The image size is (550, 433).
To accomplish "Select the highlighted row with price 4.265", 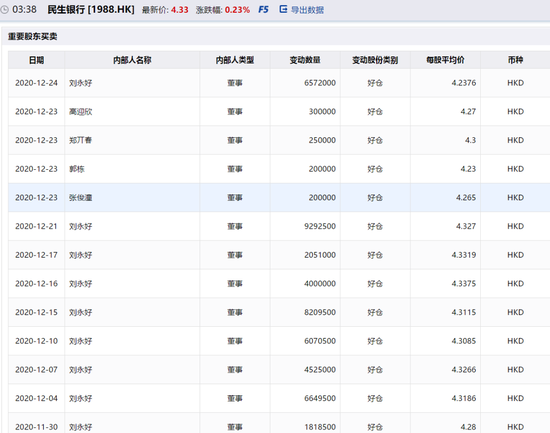I will click(x=279, y=198).
